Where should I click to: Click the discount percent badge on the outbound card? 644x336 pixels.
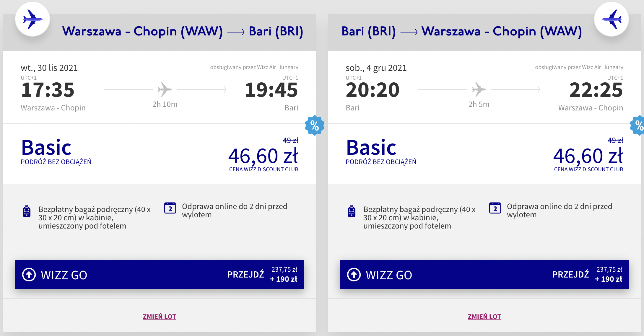point(315,125)
